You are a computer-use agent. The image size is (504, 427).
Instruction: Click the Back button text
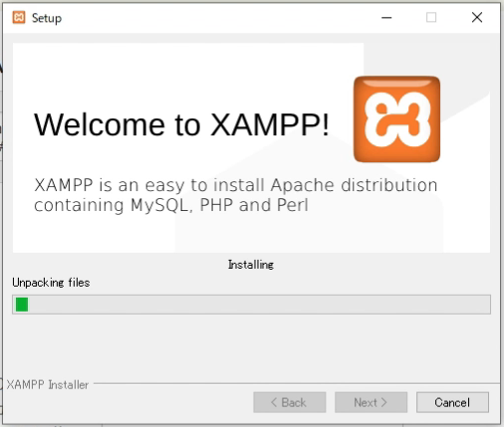coord(294,402)
